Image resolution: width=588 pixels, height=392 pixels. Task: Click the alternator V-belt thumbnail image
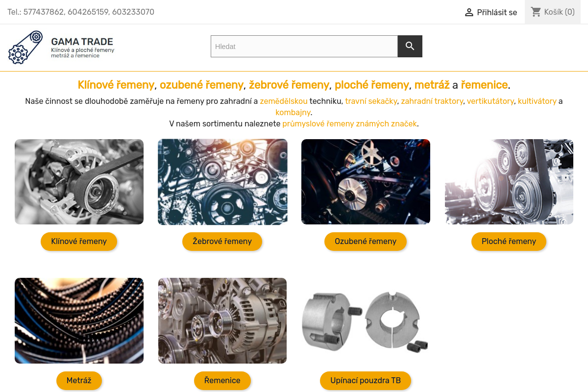79,182
